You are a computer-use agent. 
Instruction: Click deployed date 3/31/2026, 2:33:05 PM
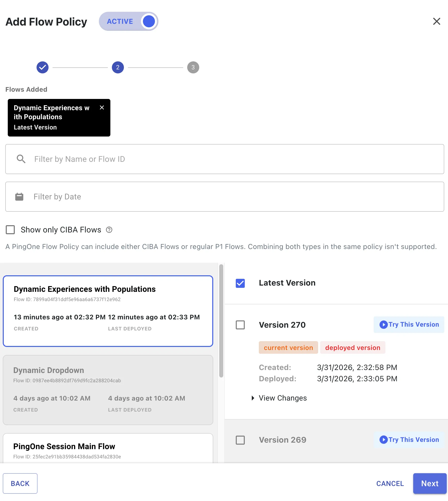(357, 379)
